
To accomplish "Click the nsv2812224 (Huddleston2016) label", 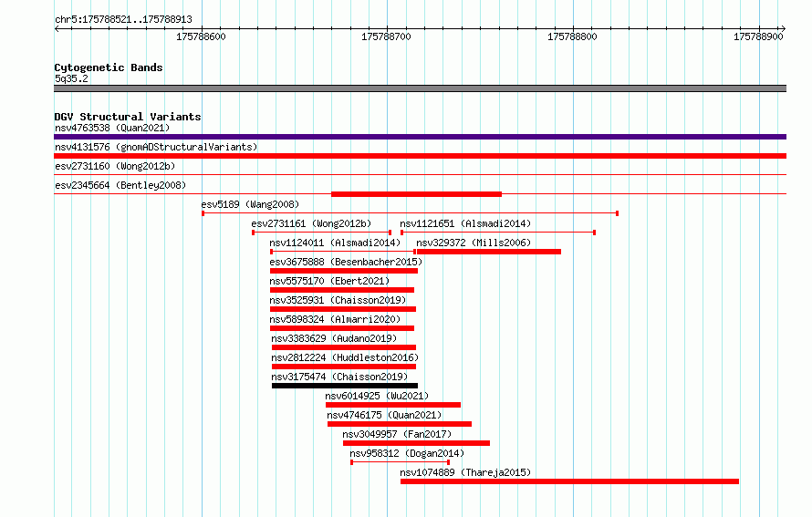I will point(345,357).
